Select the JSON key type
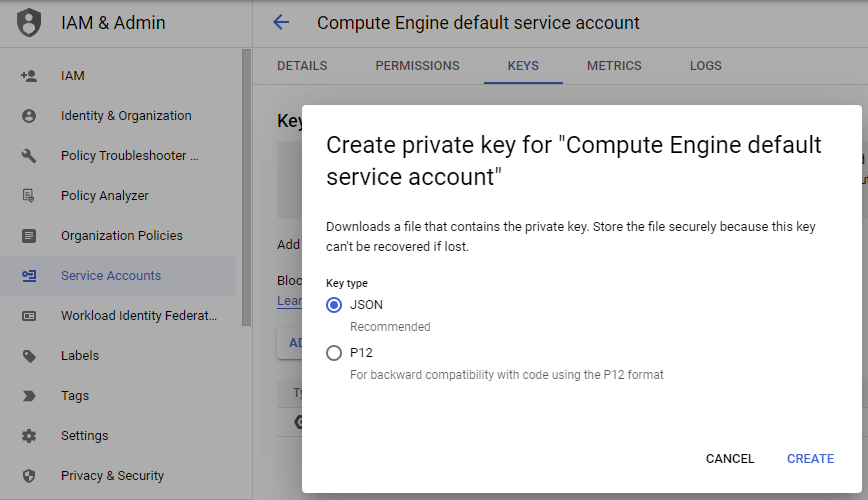Image resolution: width=868 pixels, height=500 pixels. point(334,305)
